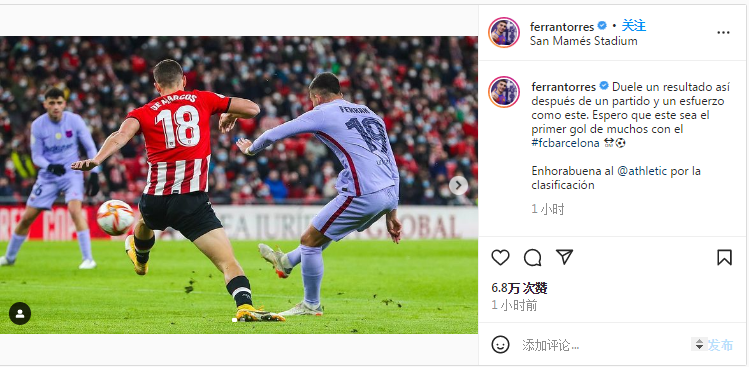Open post timestamp 1 小时前
Image resolution: width=749 pixels, height=367 pixels.
tap(514, 306)
